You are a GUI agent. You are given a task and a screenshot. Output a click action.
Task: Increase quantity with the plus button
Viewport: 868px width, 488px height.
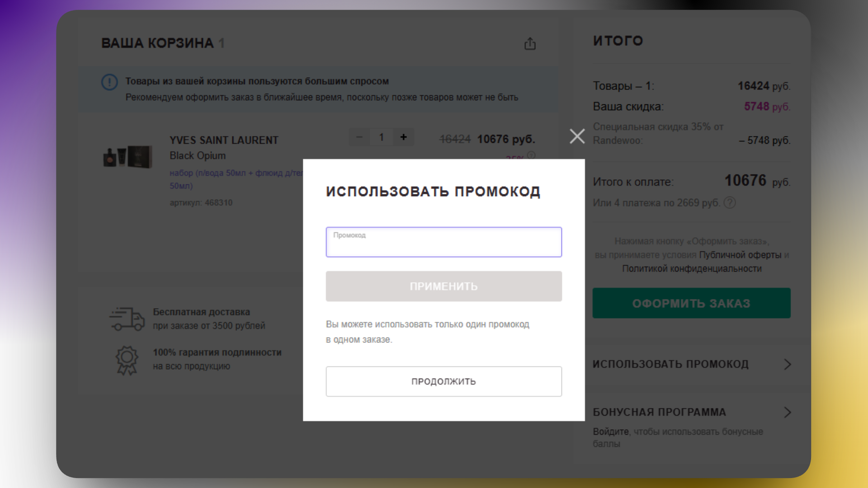pyautogui.click(x=403, y=137)
